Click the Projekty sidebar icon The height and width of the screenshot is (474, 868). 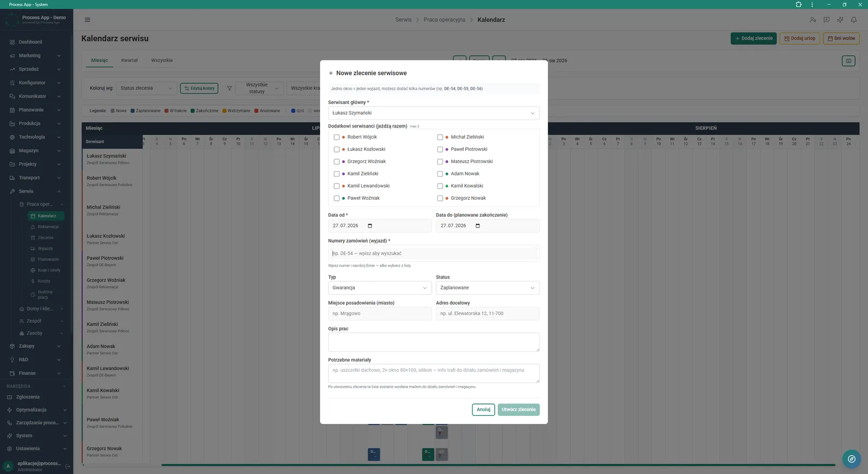[12, 164]
